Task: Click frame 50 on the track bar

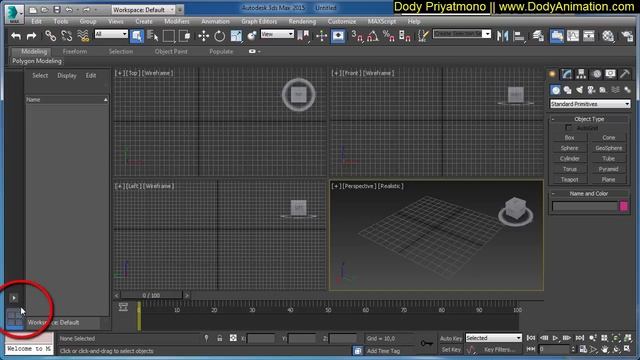Action: coord(328,310)
